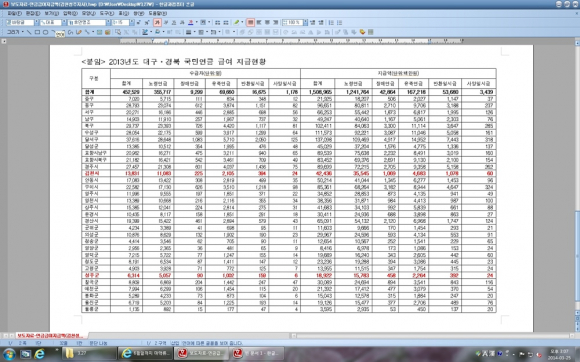580x362 pixels.
Task: Toggle the italic text formatting button
Action: click(x=166, y=23)
